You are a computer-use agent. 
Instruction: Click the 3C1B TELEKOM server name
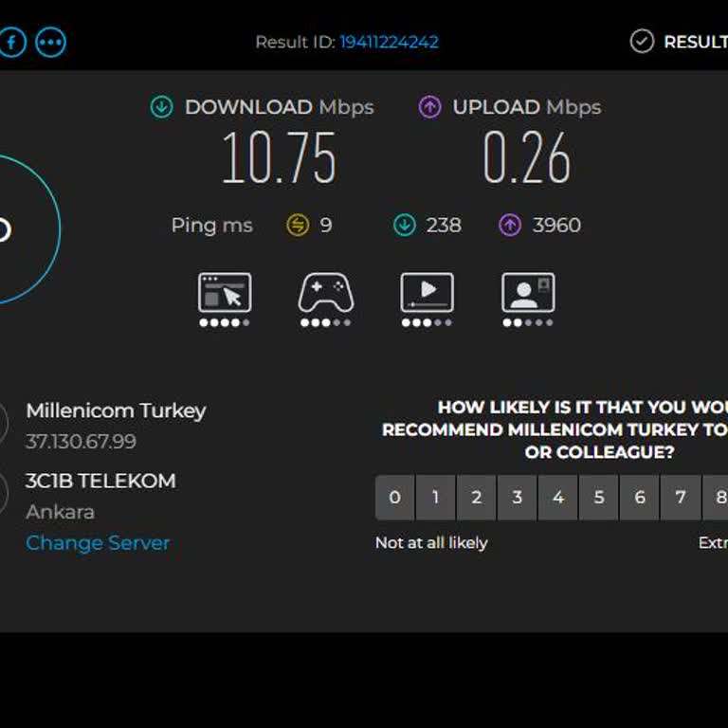[100, 481]
